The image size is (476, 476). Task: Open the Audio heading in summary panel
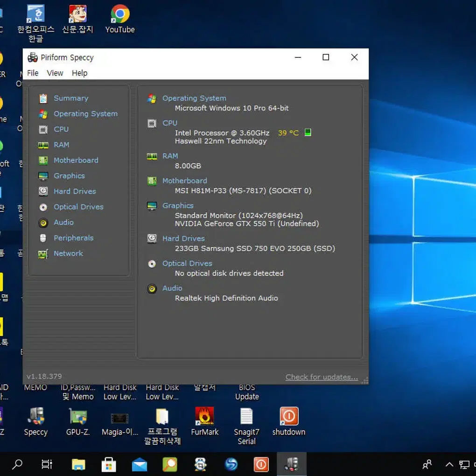172,288
